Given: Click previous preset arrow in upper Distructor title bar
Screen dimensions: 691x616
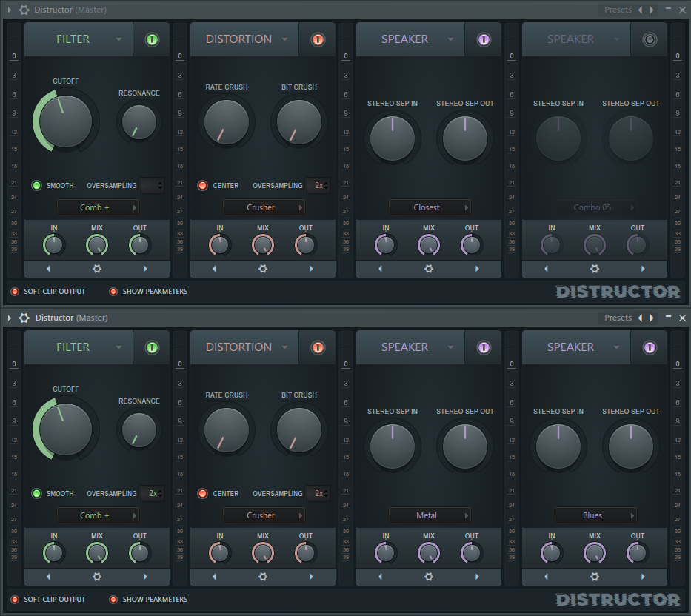Looking at the screenshot, I should 641,10.
